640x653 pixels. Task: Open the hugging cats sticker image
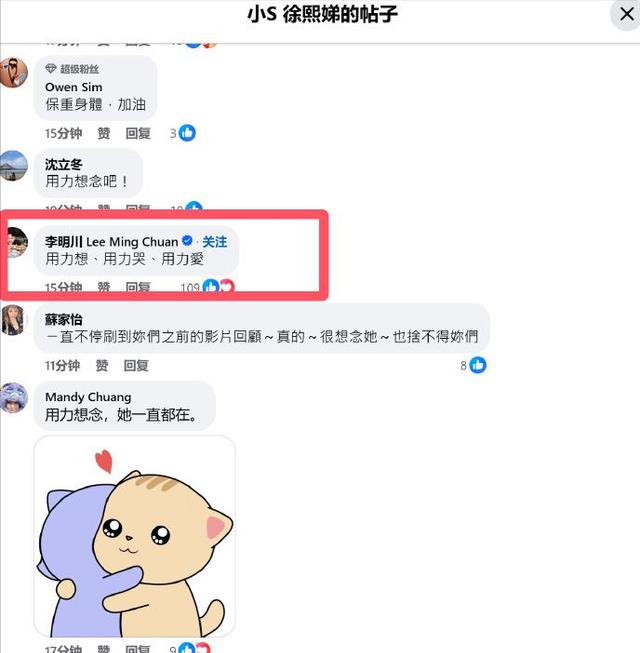[134, 536]
